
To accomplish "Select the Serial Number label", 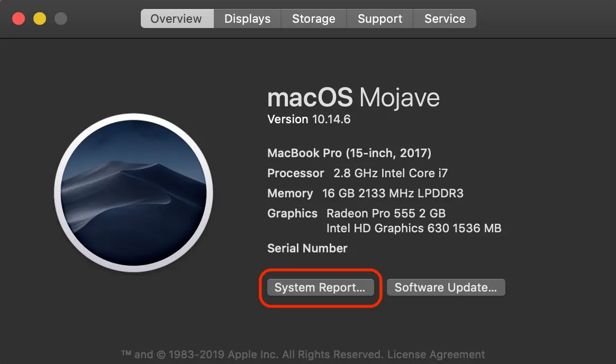I will pos(307,248).
